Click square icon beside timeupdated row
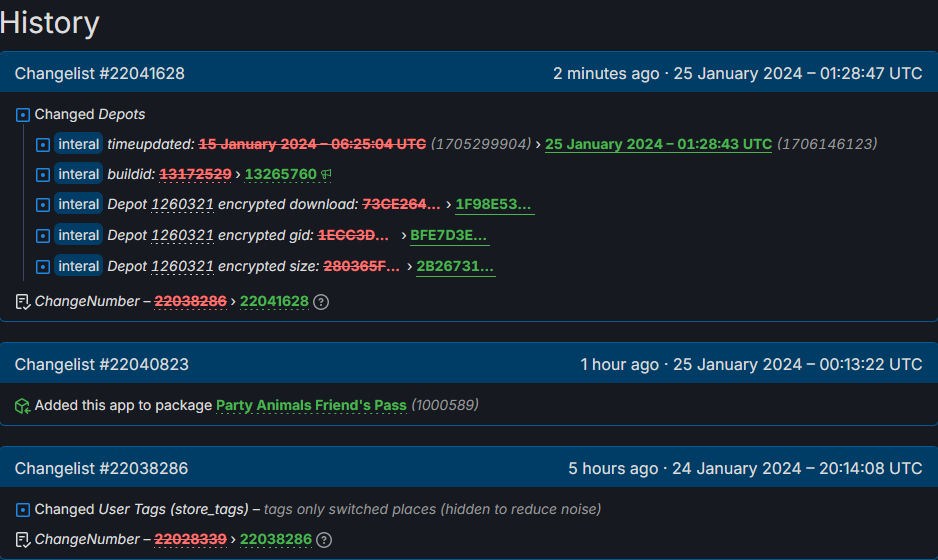 [x=42, y=145]
